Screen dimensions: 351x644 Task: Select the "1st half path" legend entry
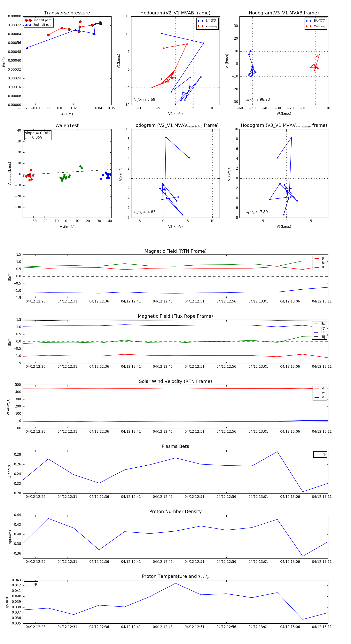click(39, 20)
